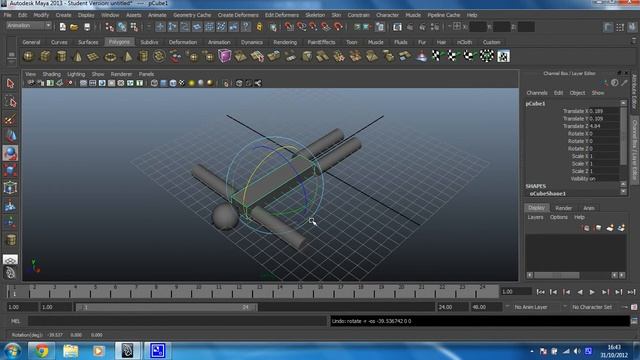The height and width of the screenshot is (360, 640).
Task: Click the Translate X value field
Action: tap(604, 111)
